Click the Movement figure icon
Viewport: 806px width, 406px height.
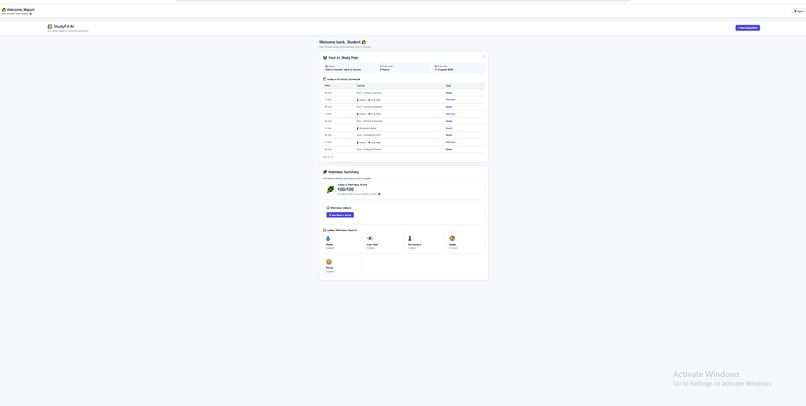[x=410, y=238]
